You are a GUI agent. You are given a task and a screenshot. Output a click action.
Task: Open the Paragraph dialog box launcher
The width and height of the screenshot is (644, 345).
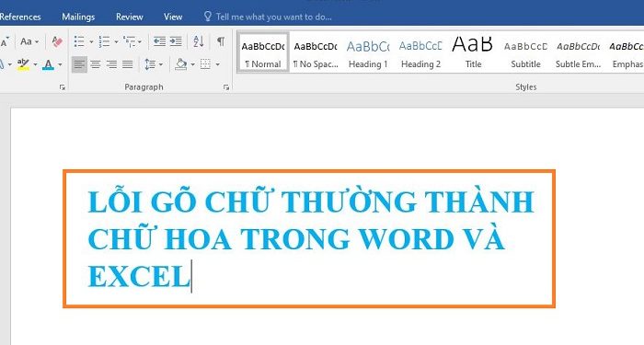[x=226, y=87]
